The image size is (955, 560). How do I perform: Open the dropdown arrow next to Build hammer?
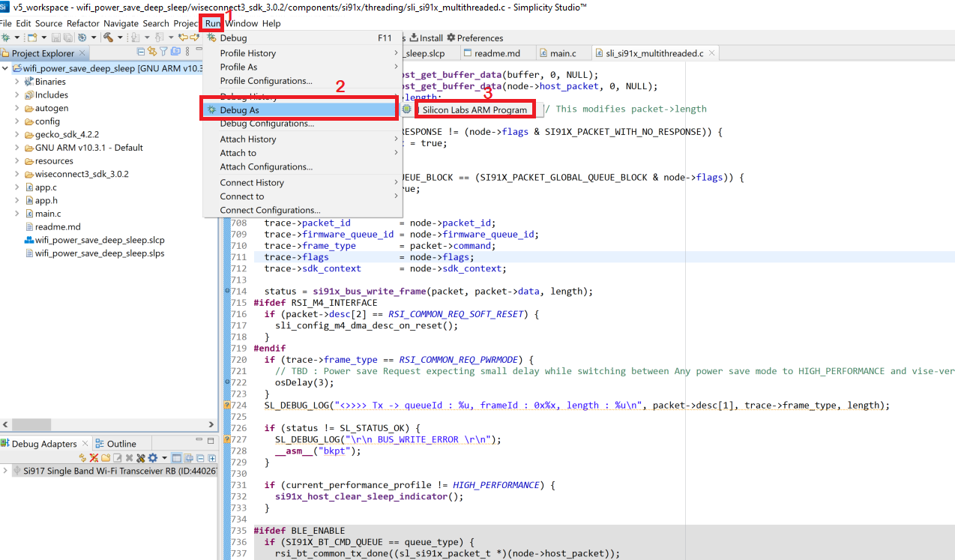pyautogui.click(x=119, y=37)
